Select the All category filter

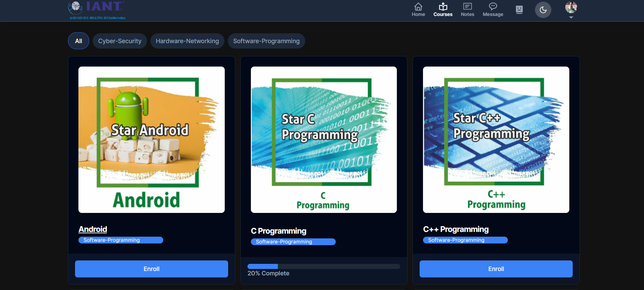coord(78,41)
